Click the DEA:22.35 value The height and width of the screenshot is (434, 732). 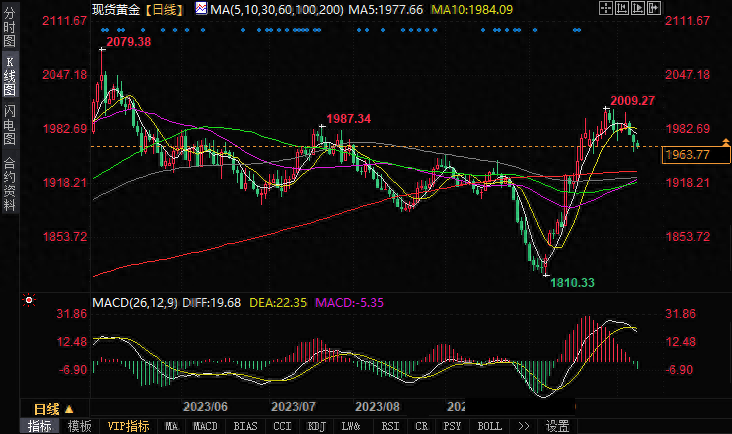point(278,303)
